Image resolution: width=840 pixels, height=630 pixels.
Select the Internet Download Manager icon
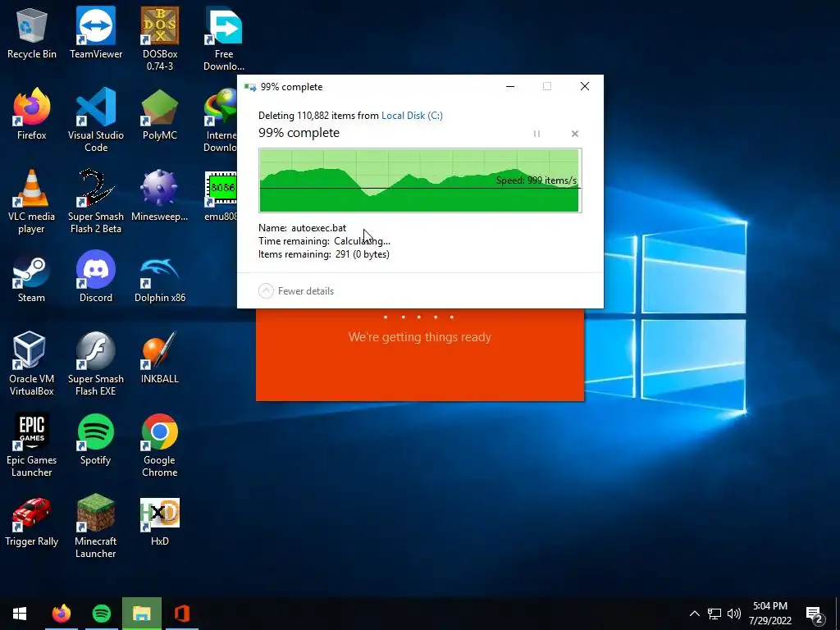220,120
